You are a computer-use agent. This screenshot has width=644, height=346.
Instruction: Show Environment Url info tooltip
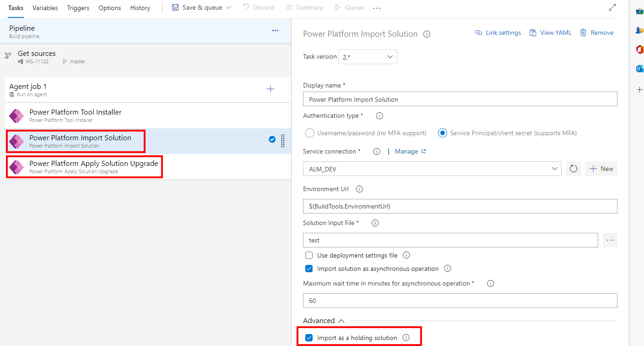point(359,188)
